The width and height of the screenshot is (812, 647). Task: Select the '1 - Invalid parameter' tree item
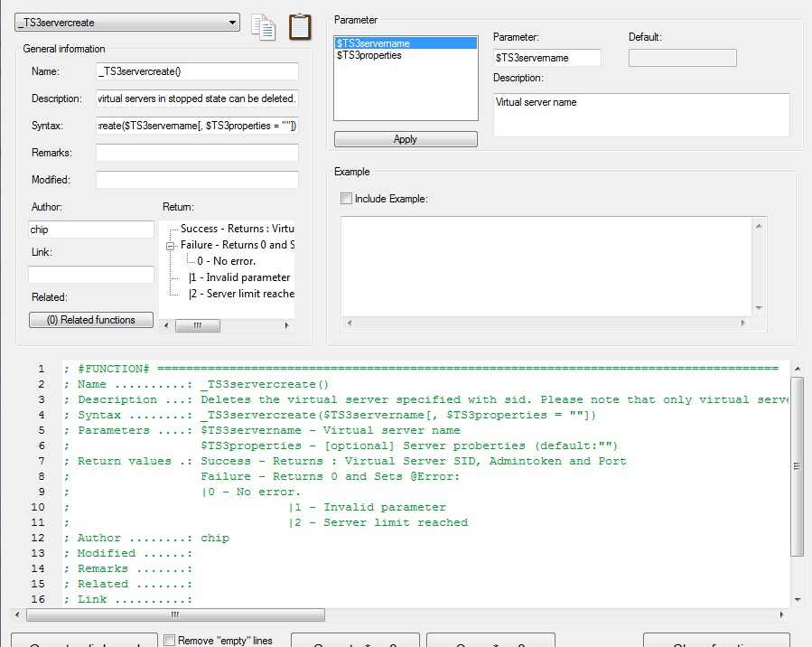pyautogui.click(x=240, y=277)
